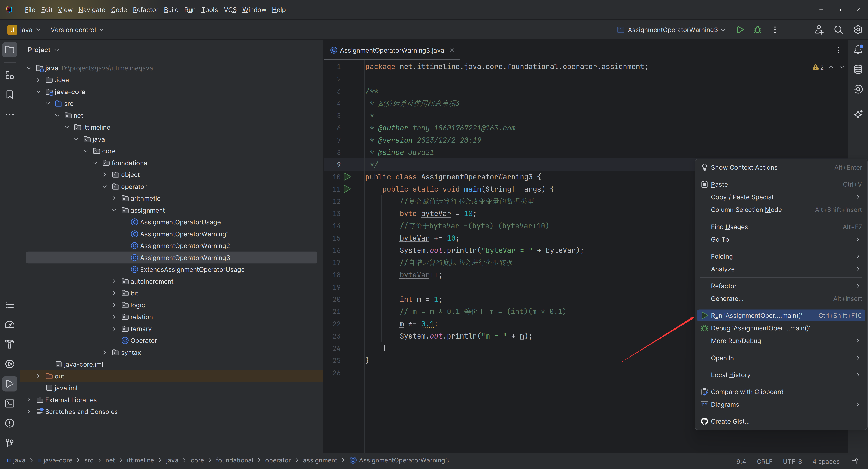Open the Coverage tool window icon
This screenshot has width=868, height=469.
point(858,89)
